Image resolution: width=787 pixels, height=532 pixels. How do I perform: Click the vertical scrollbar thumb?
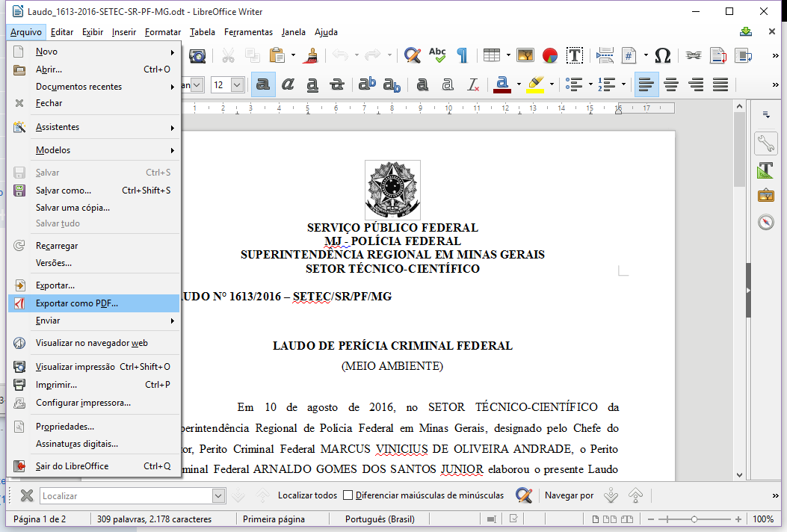pyautogui.click(x=739, y=149)
